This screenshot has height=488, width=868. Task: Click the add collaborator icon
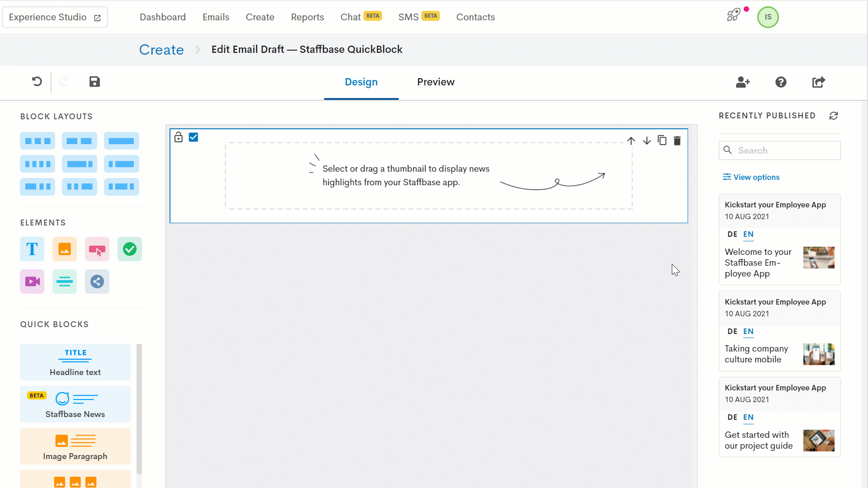[x=742, y=82]
